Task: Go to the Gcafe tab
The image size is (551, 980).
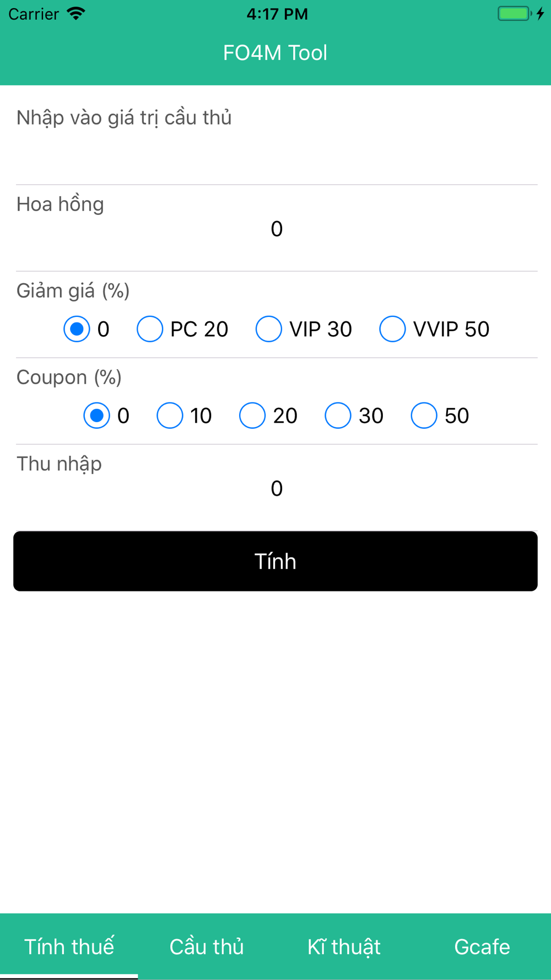Action: click(482, 946)
